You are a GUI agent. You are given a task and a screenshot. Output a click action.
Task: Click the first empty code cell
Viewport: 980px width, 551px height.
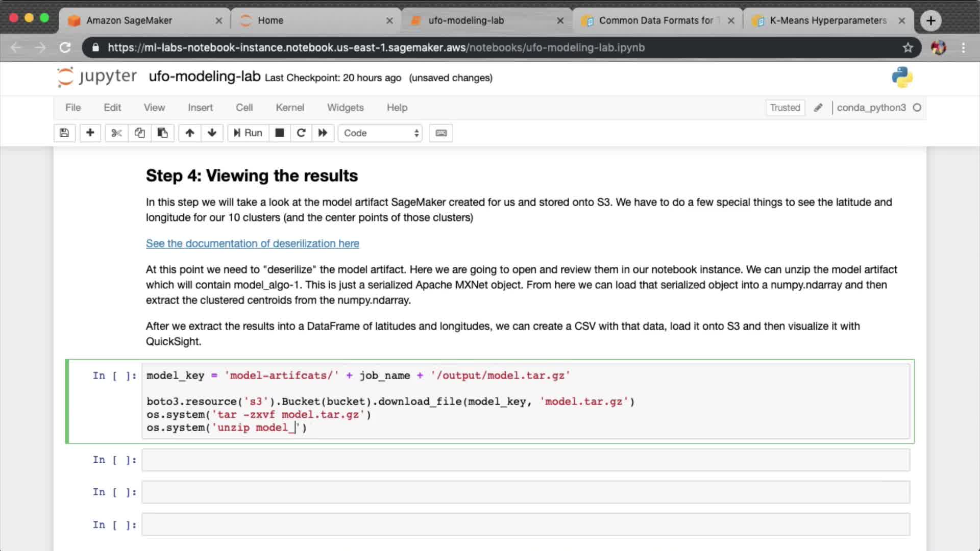525,460
